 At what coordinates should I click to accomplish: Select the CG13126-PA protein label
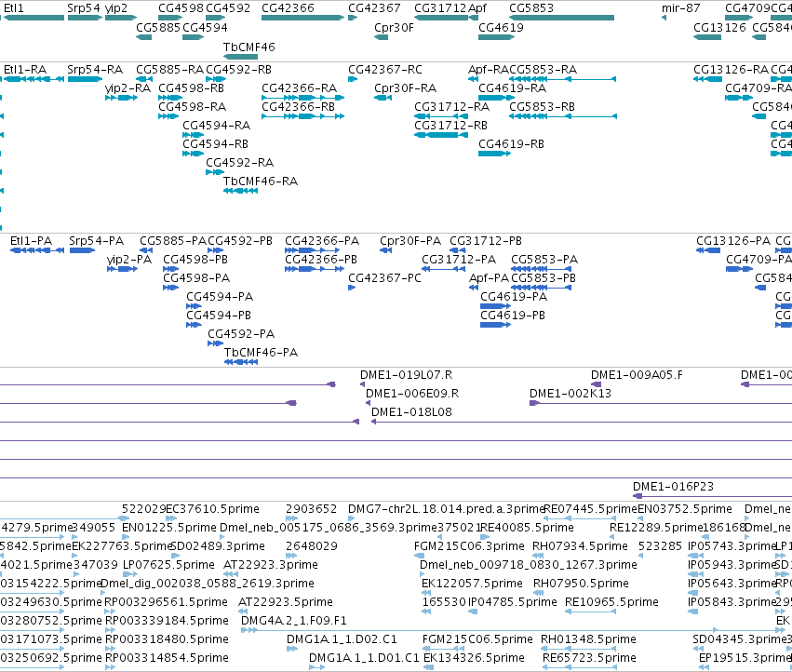(x=733, y=240)
